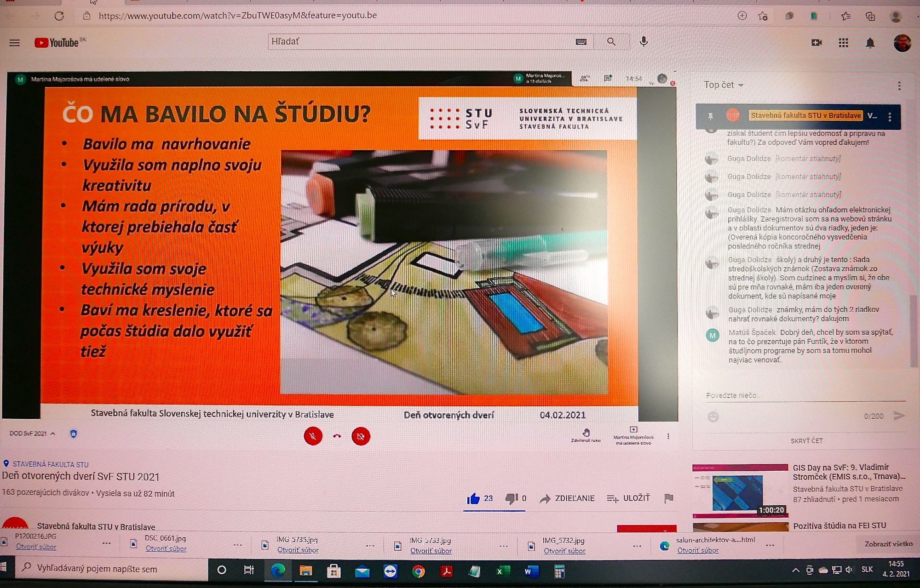Image resolution: width=920 pixels, height=588 pixels.
Task: Dislike the video with thumbs down
Action: pyautogui.click(x=511, y=498)
